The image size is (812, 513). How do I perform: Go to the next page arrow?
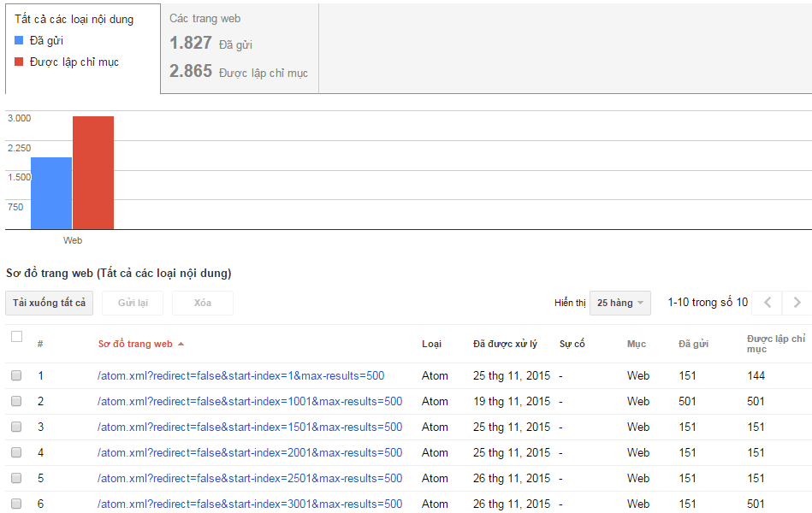[x=797, y=303]
